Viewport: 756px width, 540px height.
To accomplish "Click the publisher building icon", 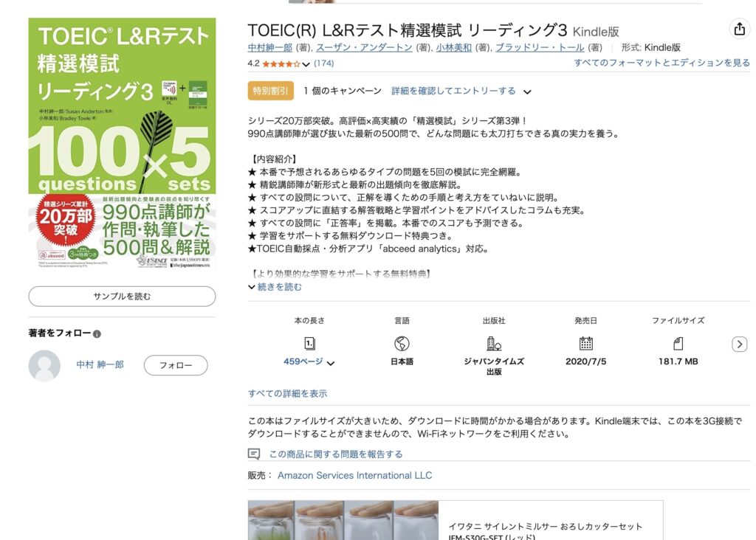I will 494,344.
